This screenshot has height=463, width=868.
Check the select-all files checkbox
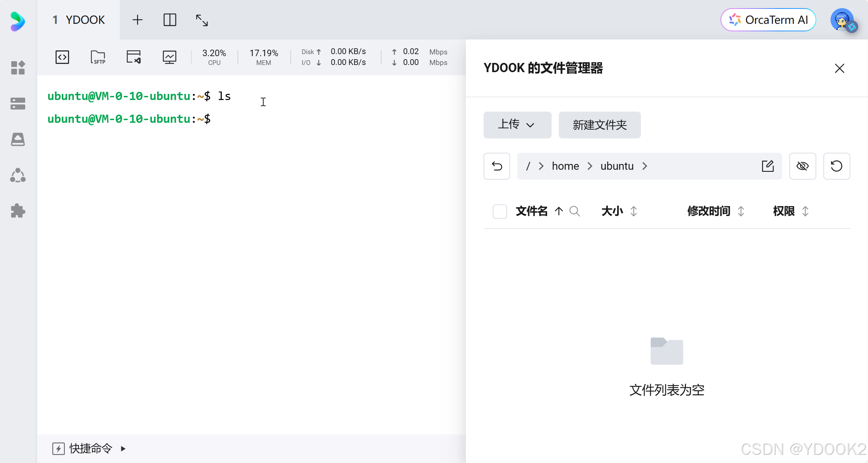(500, 211)
